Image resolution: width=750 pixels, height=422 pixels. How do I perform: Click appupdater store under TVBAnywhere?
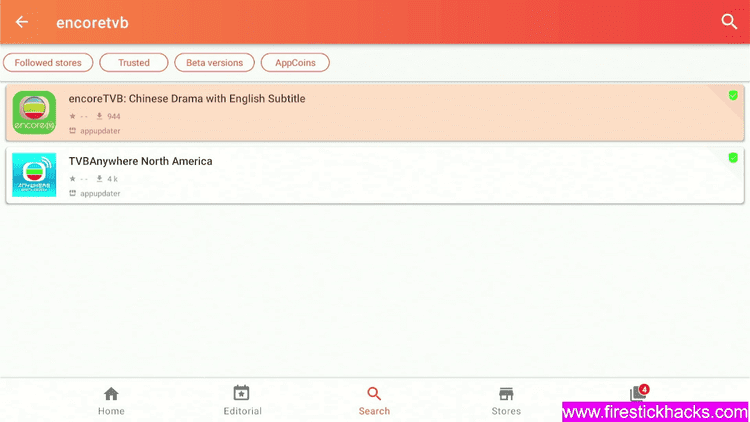point(95,193)
